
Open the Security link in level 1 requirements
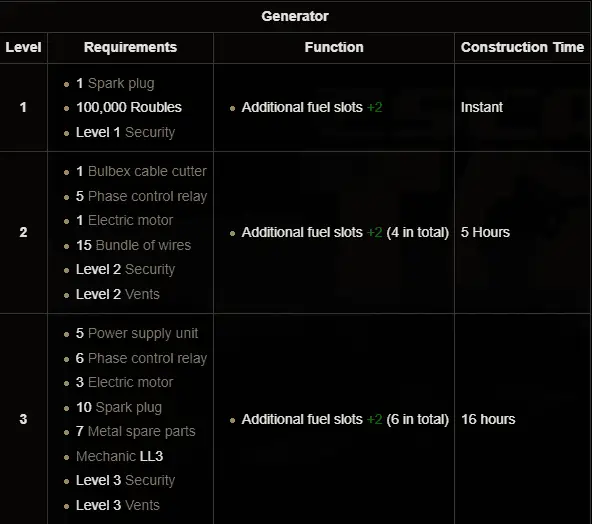click(150, 133)
